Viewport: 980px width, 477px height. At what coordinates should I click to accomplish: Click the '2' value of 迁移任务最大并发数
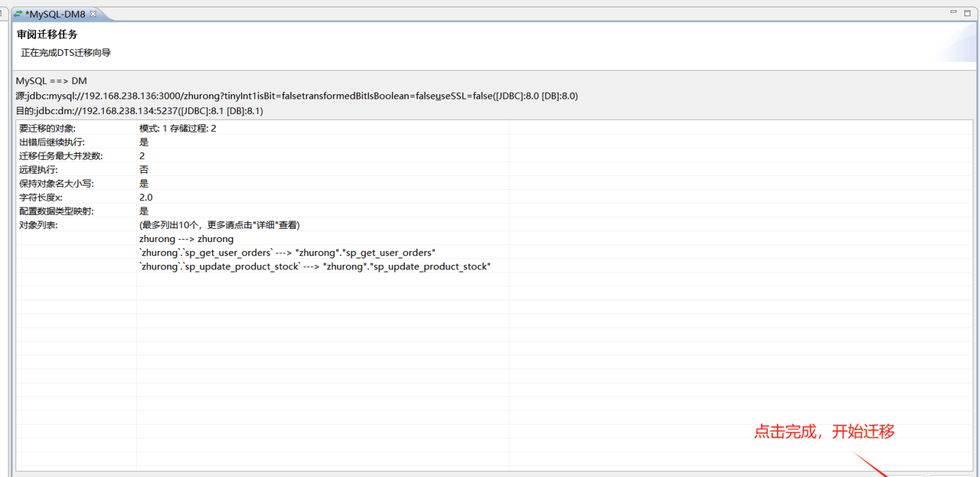click(x=142, y=155)
